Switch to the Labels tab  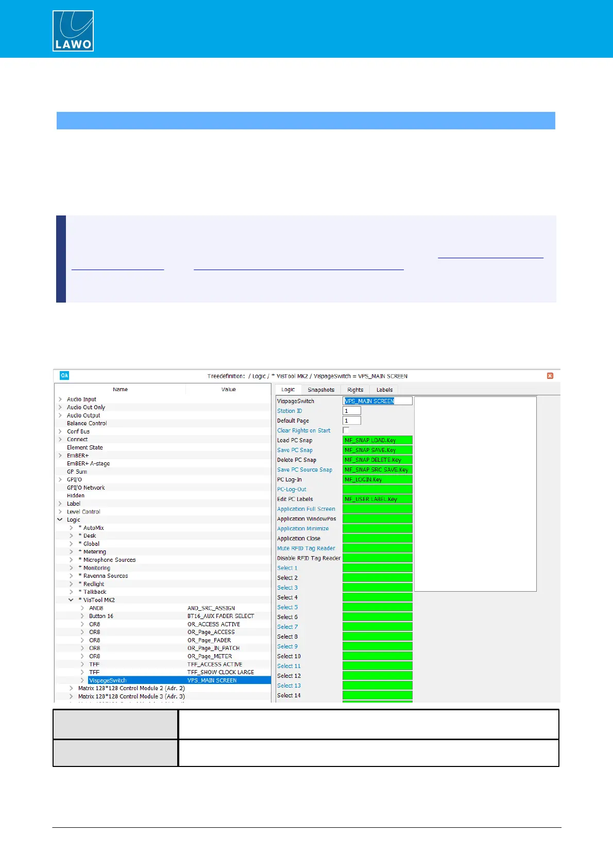pos(385,390)
